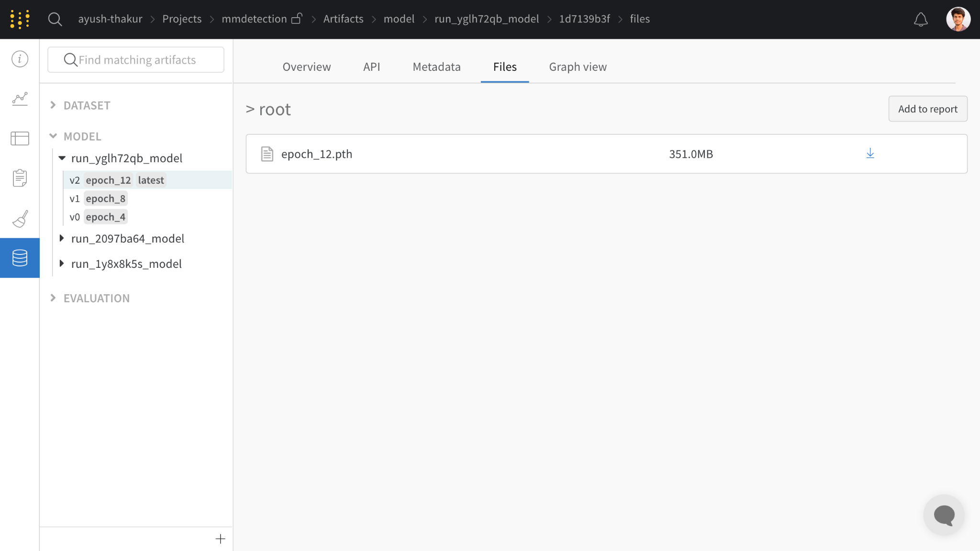980x551 pixels.
Task: Open run_yglh72qb_model breadcrumb link
Action: pyautogui.click(x=487, y=19)
